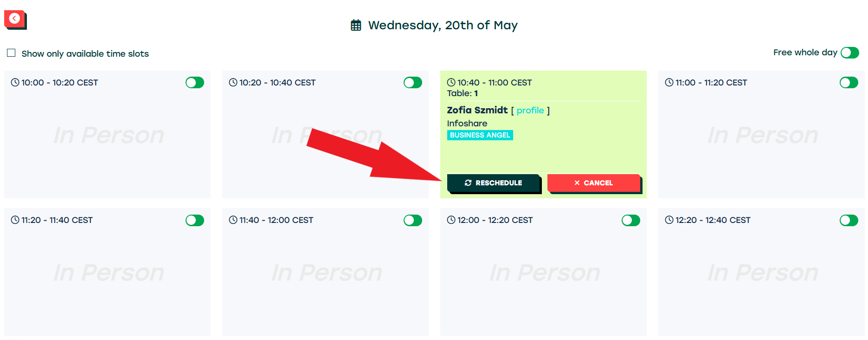
Task: Reschedule the meeting with Zofia Szmidt
Action: 494,183
